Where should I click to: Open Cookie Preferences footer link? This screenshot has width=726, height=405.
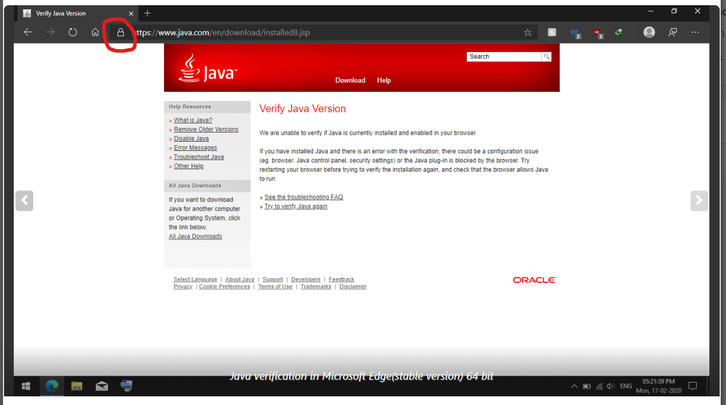pos(225,287)
